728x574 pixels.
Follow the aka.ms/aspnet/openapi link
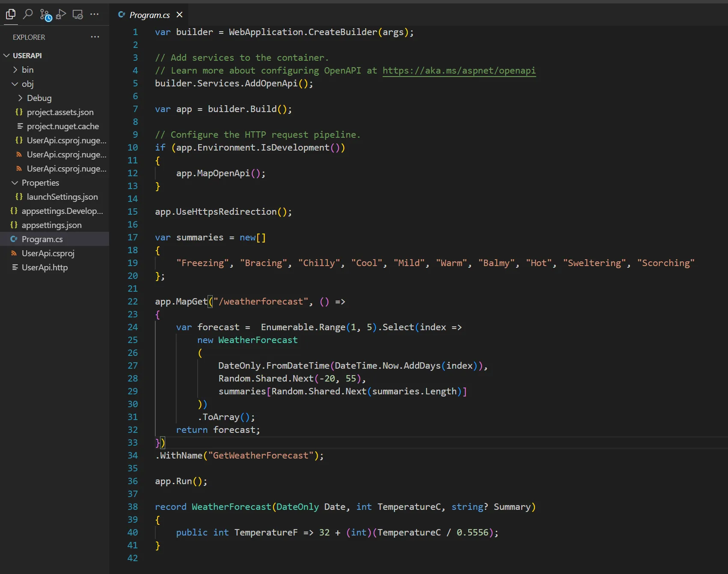(x=459, y=71)
